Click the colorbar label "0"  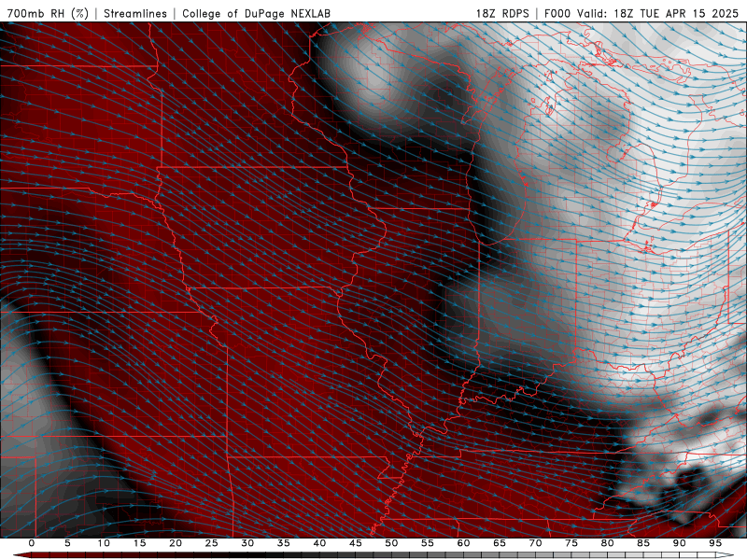tap(32, 543)
